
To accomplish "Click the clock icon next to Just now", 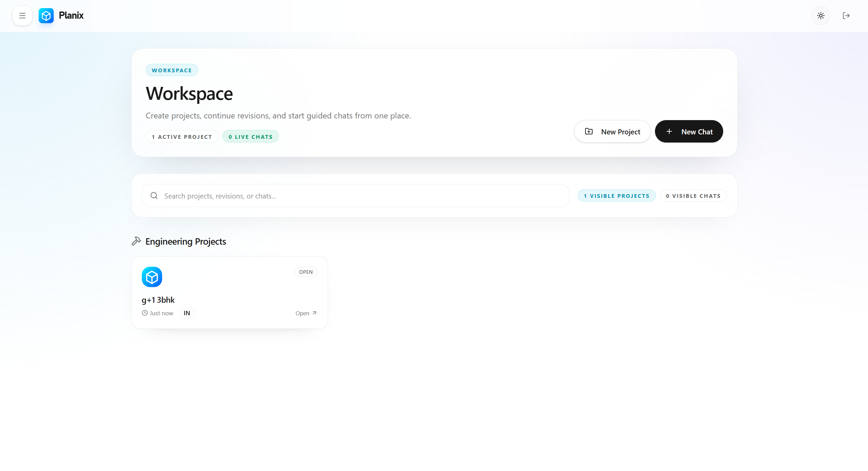I will (145, 313).
